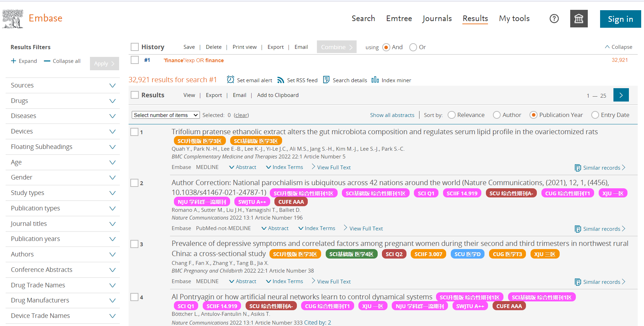Open the Trifolium pratense article title

385,132
